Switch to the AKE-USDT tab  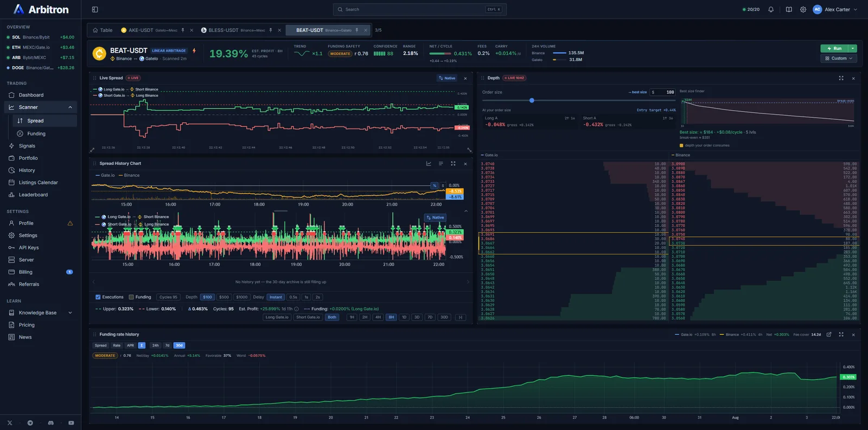click(x=152, y=30)
